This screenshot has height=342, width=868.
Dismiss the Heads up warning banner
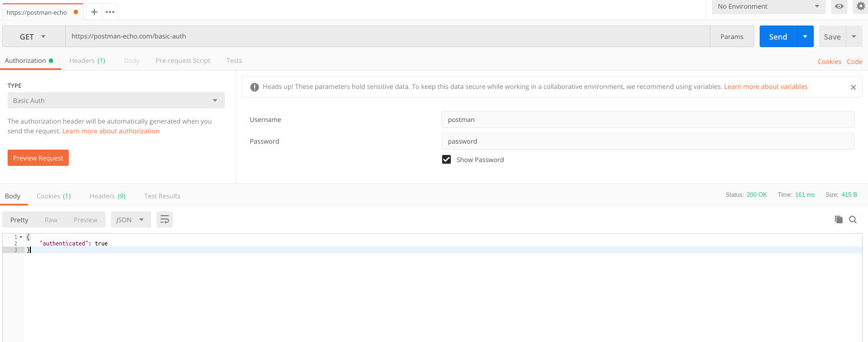coord(853,87)
